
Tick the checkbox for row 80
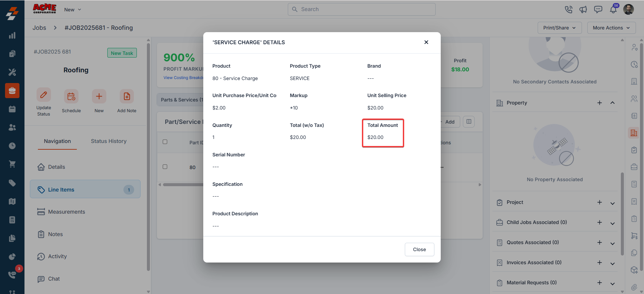[165, 166]
